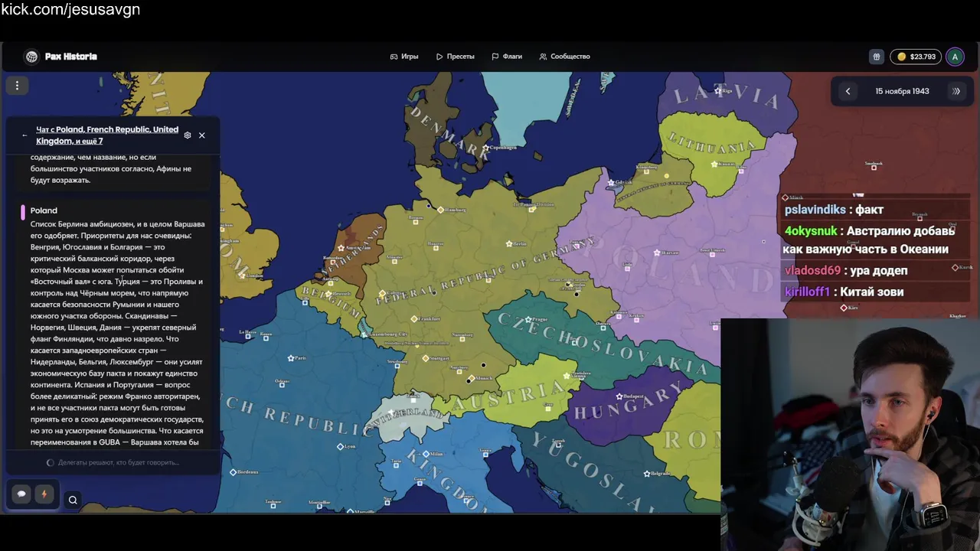Click the Hamburg city marker

[x=440, y=209]
